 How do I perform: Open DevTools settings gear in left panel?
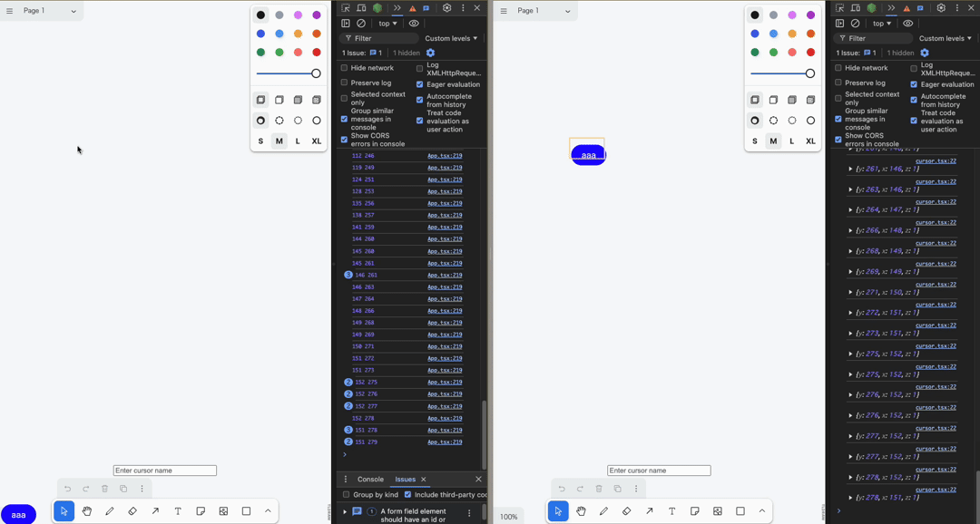[446, 8]
